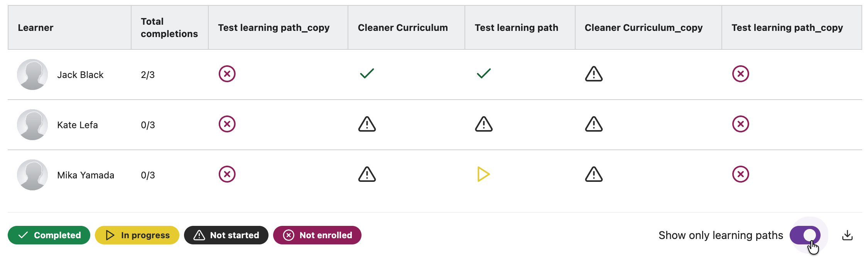The width and height of the screenshot is (868, 261).
Task: Select the In progress legend badge
Action: click(137, 235)
